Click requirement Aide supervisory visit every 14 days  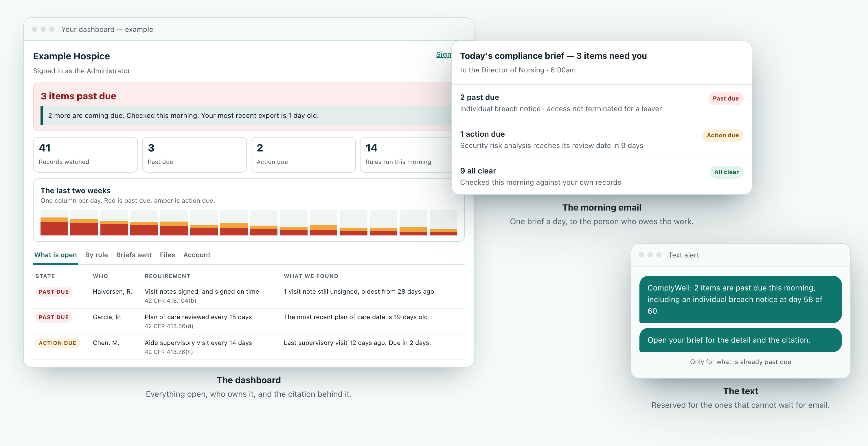point(198,343)
